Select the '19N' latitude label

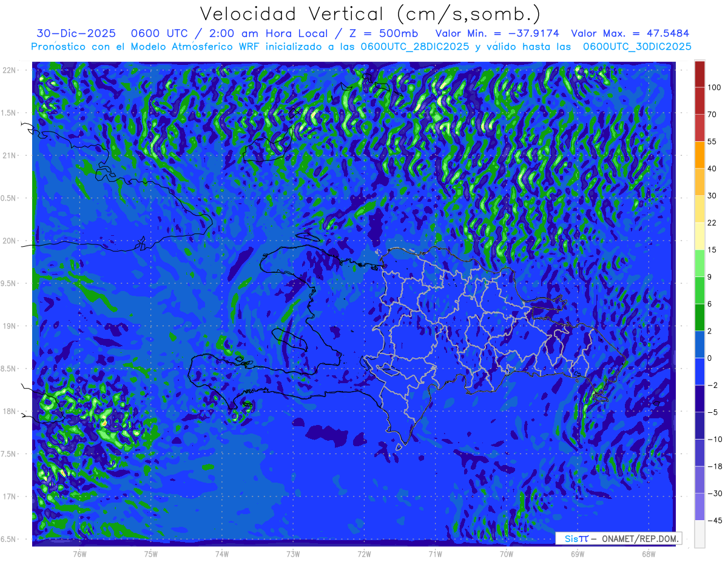tap(10, 326)
